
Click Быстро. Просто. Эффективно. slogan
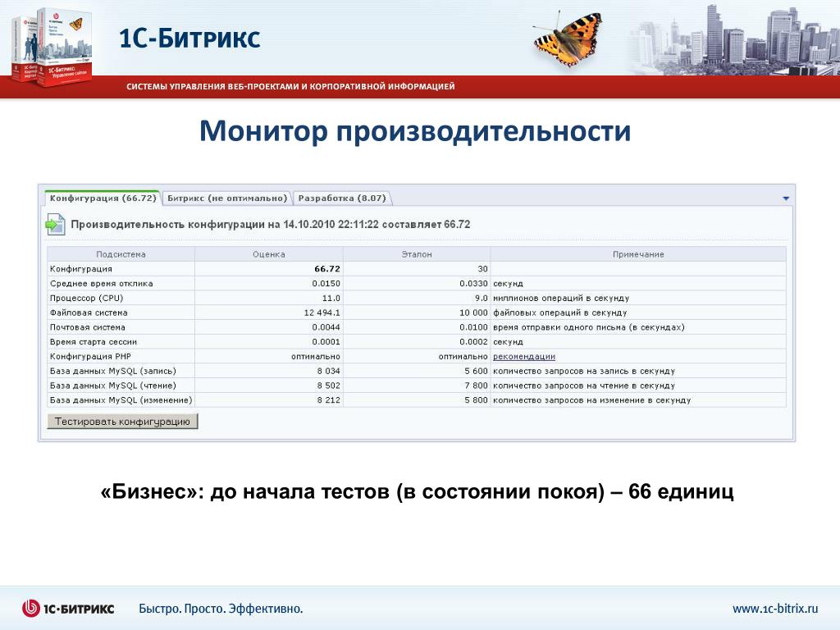[x=221, y=609]
